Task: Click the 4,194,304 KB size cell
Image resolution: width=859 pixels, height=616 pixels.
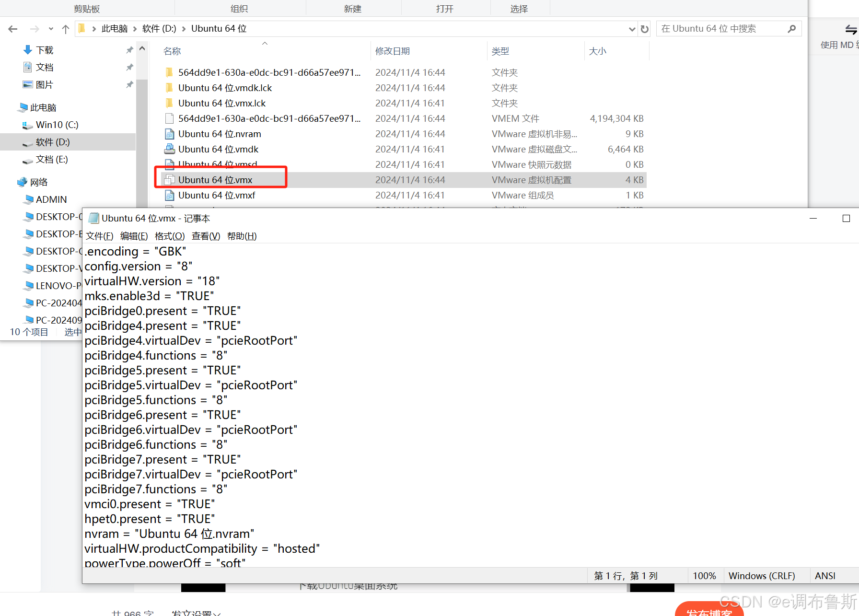Action: tap(616, 118)
